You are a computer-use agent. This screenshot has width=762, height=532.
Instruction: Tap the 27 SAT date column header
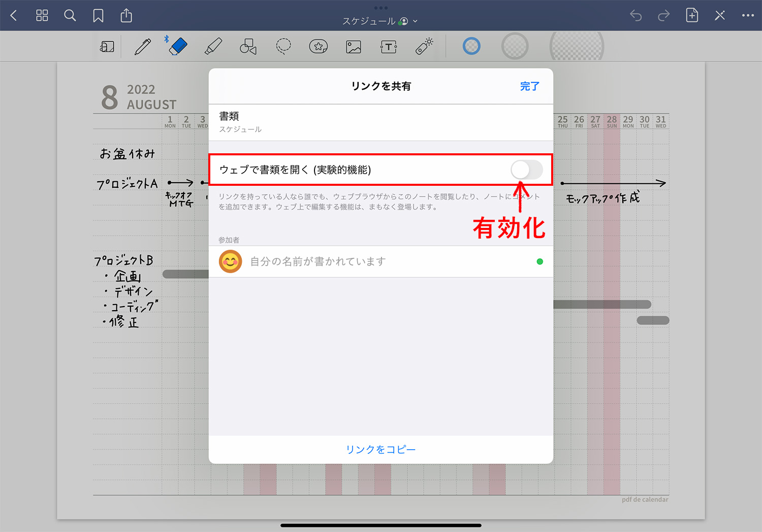pyautogui.click(x=595, y=122)
